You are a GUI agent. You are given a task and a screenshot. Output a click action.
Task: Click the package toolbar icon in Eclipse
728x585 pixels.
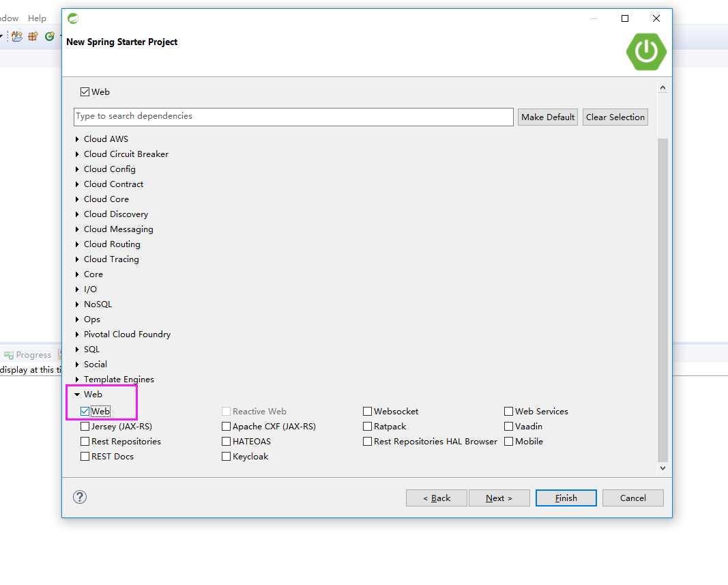click(x=33, y=36)
